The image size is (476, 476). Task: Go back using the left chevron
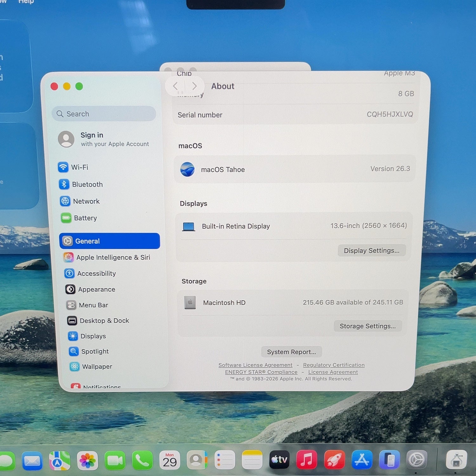tap(175, 86)
